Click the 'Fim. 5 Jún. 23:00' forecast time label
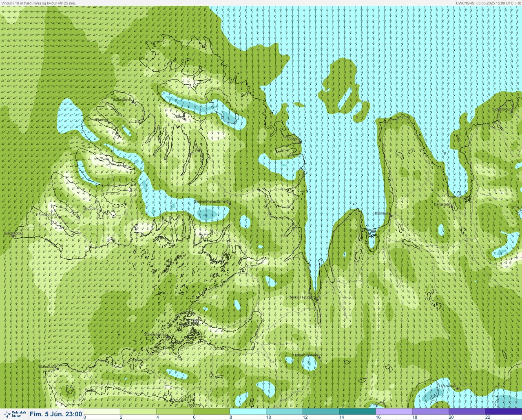The height and width of the screenshot is (420, 522). 56,414
